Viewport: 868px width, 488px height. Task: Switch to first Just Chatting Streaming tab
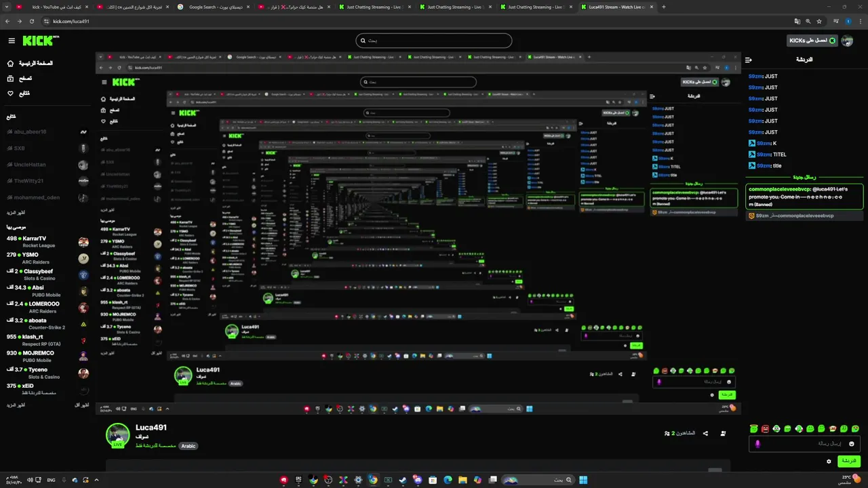tap(374, 7)
